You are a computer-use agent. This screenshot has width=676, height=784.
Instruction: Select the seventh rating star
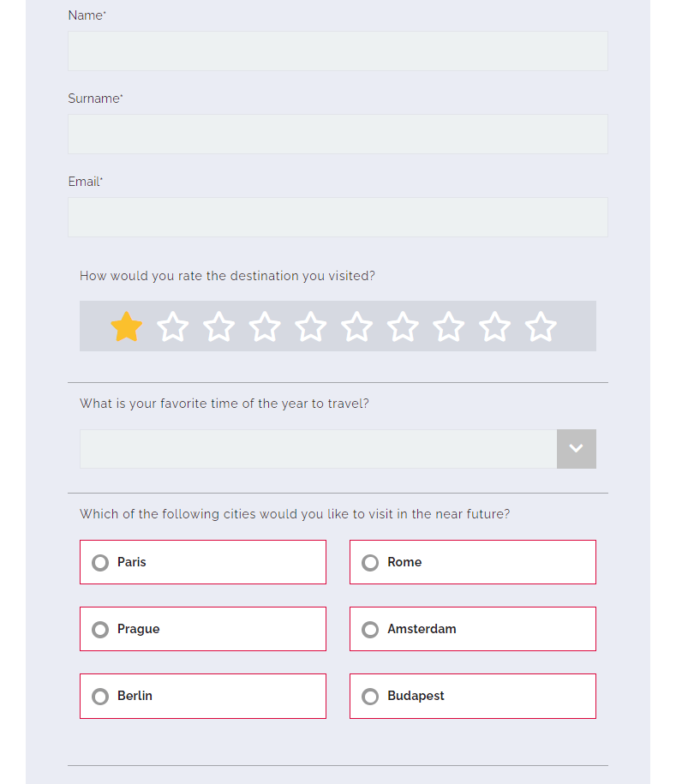pos(403,326)
